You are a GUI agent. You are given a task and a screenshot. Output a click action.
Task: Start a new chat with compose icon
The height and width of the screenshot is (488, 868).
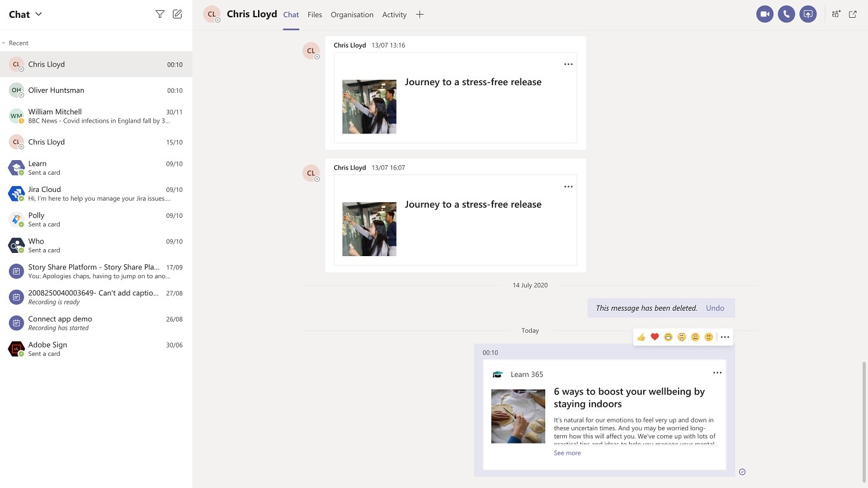pos(177,14)
